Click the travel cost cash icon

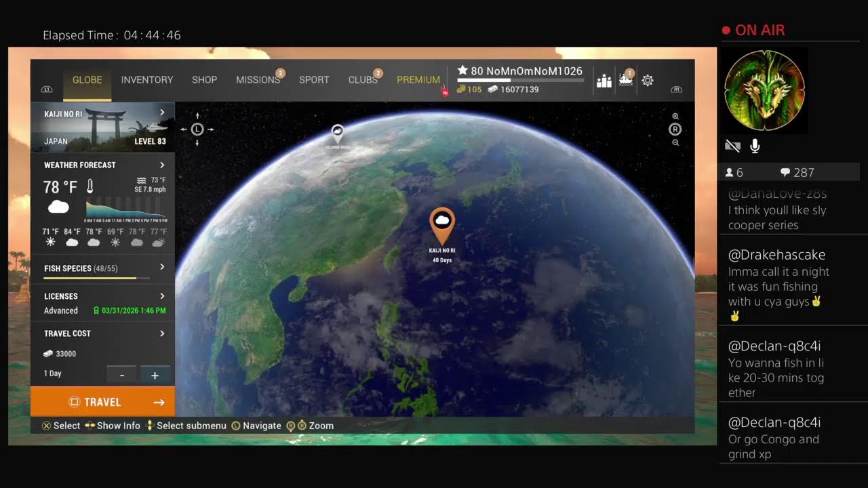point(48,354)
